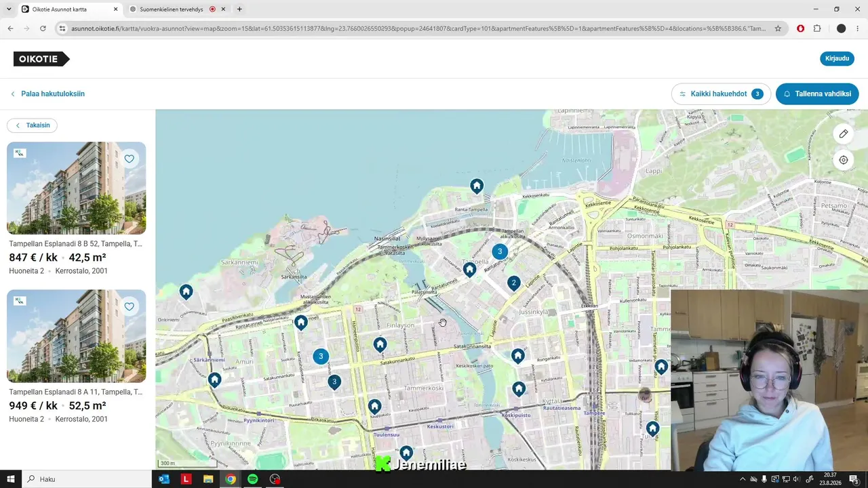
Task: Close the Oikotie Asunnot kartta tab
Action: [x=115, y=9]
